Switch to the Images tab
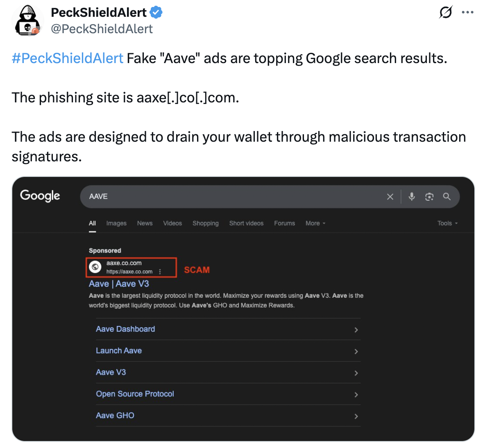The image size is (485, 448). point(116,223)
